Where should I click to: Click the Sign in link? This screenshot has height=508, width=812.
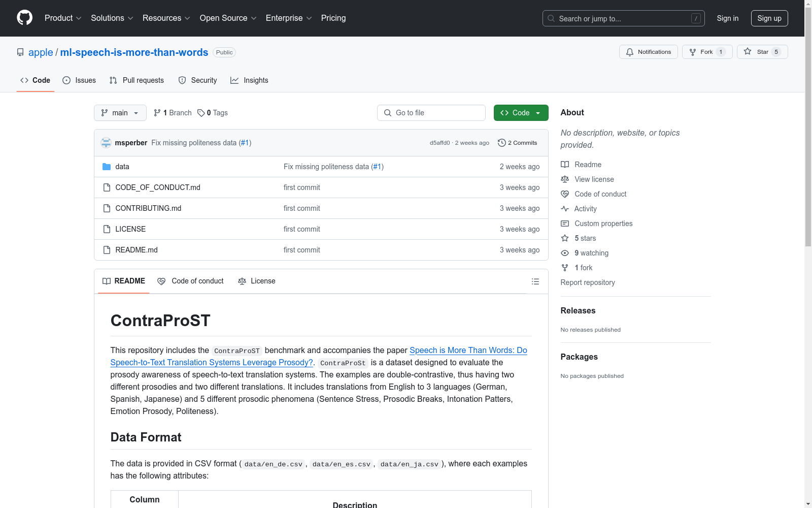click(x=728, y=18)
